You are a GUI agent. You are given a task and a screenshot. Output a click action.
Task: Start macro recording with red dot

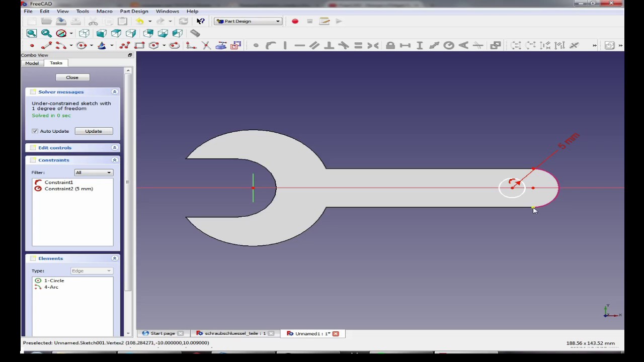click(x=295, y=21)
